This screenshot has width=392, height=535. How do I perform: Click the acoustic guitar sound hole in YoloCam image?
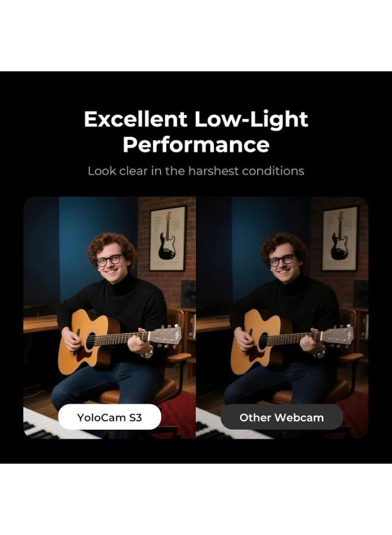90,341
